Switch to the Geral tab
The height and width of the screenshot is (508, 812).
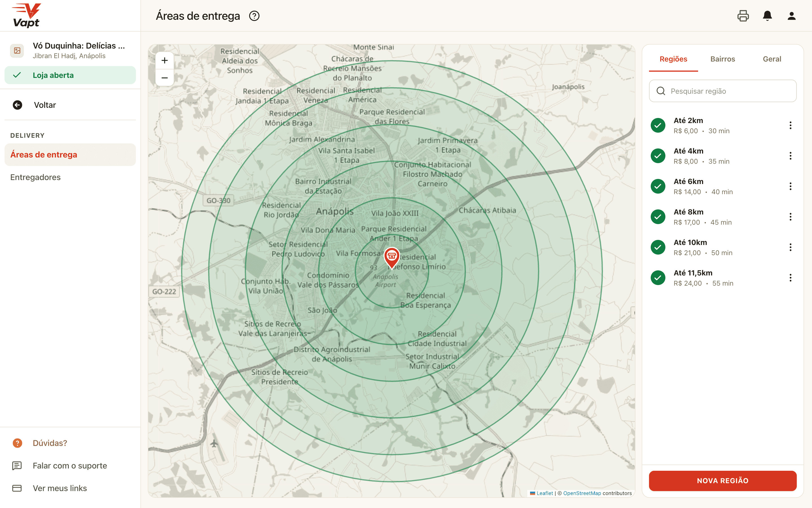pos(772,59)
